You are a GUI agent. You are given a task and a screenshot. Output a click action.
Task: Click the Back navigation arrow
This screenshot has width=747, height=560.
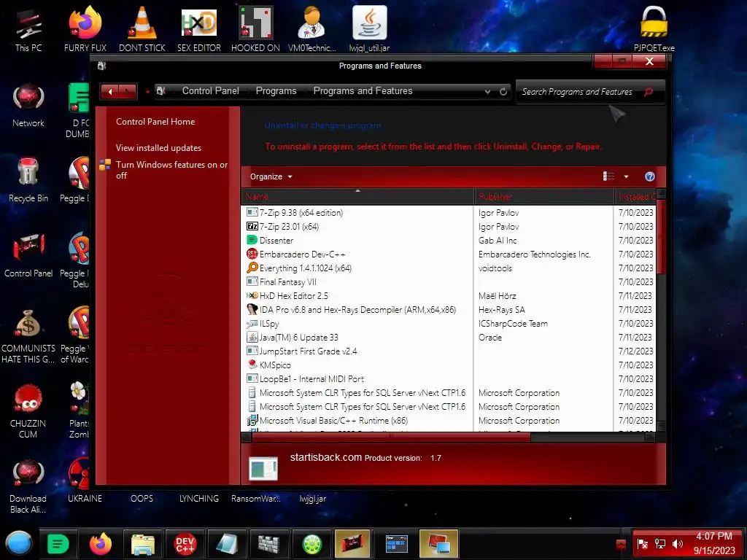tap(110, 91)
